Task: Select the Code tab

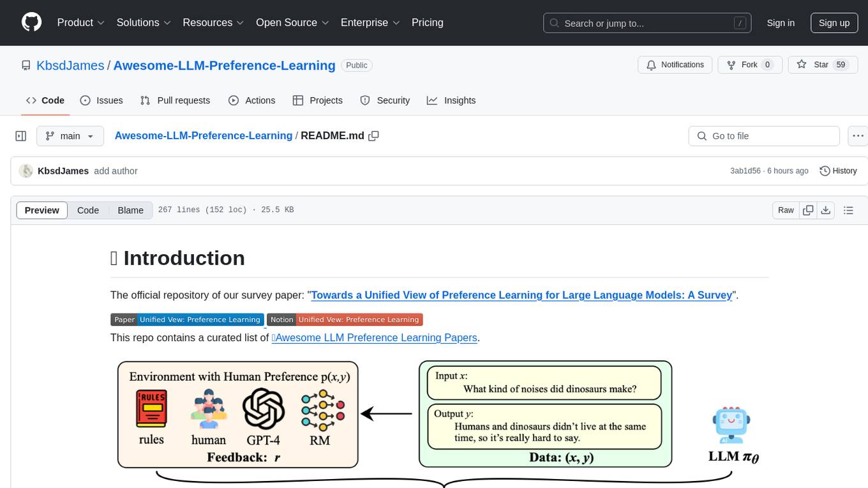Action: (45, 100)
